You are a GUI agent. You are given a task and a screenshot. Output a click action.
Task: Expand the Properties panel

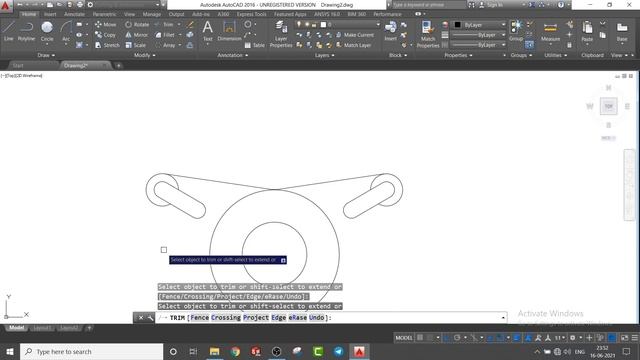click(458, 55)
